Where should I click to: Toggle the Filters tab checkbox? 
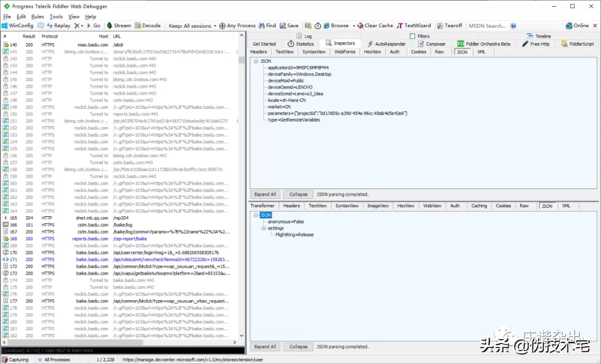(x=412, y=36)
